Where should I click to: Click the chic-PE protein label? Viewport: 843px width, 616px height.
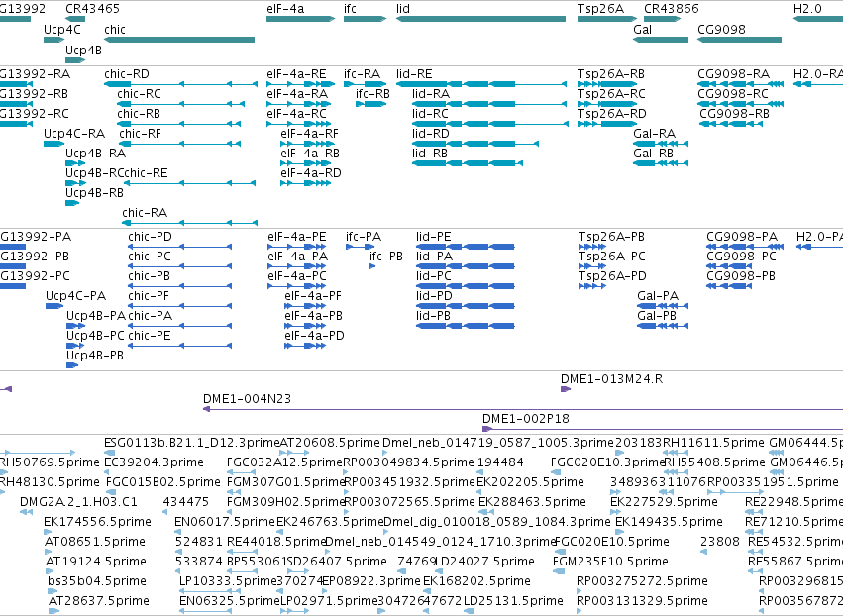149,336
